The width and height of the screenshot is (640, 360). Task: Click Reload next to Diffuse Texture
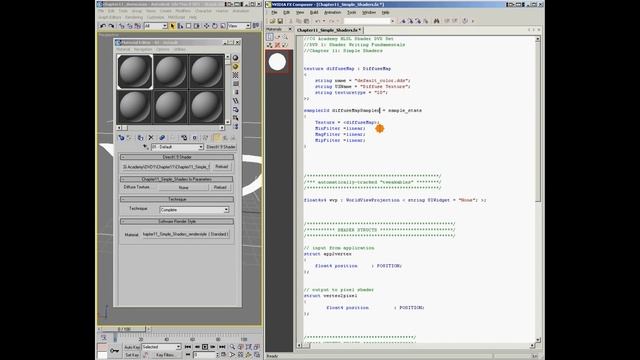pos(220,187)
